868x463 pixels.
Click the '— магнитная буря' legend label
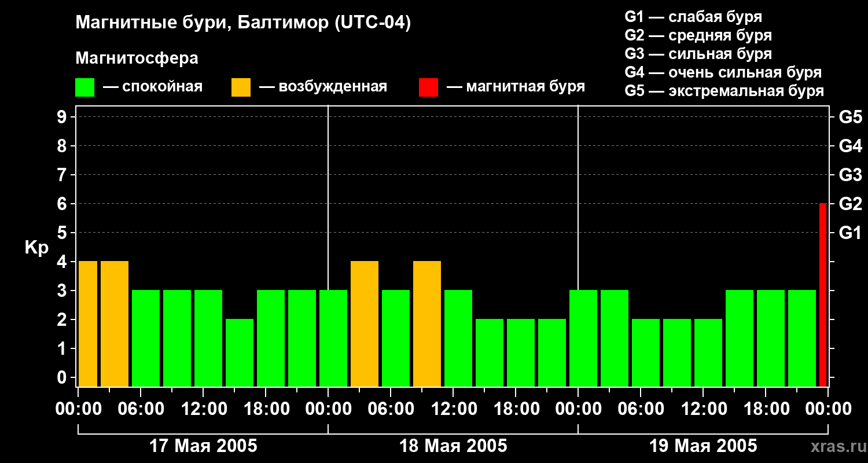point(516,87)
